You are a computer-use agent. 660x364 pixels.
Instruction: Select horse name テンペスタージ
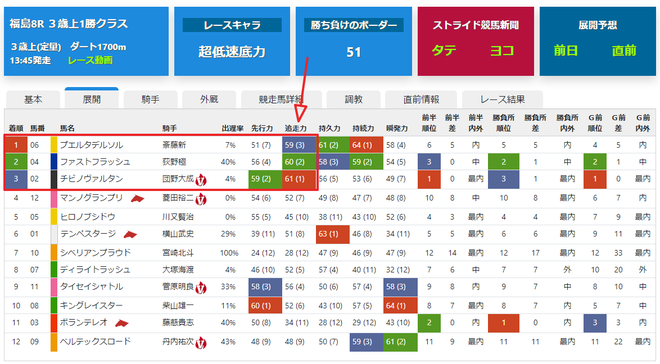(88, 234)
